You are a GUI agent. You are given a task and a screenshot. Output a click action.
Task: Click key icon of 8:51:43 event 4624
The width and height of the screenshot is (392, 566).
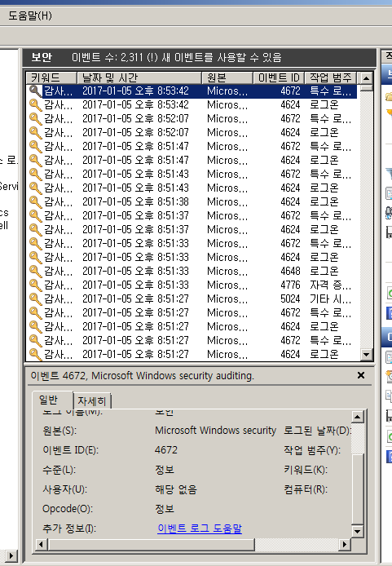click(35, 188)
